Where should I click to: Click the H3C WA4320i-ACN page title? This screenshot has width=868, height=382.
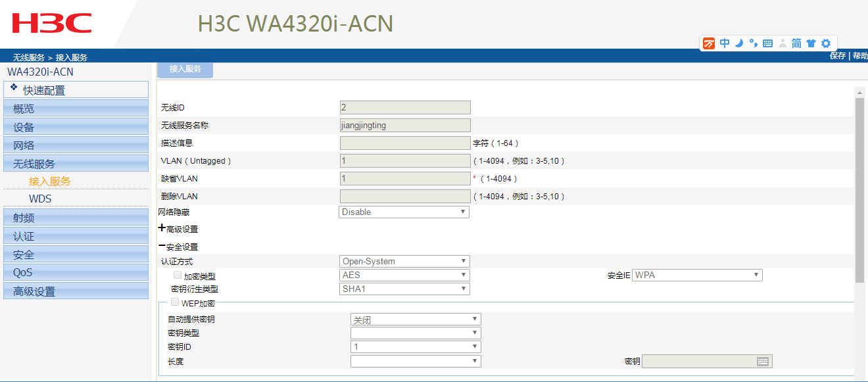tap(295, 24)
